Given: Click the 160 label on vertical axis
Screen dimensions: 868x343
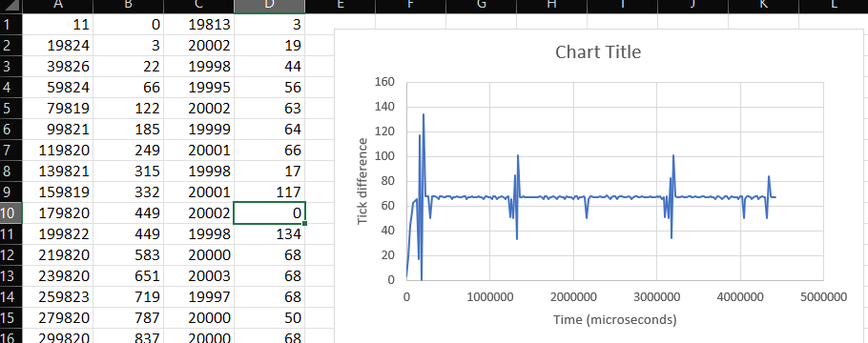Looking at the screenshot, I should click(x=384, y=82).
